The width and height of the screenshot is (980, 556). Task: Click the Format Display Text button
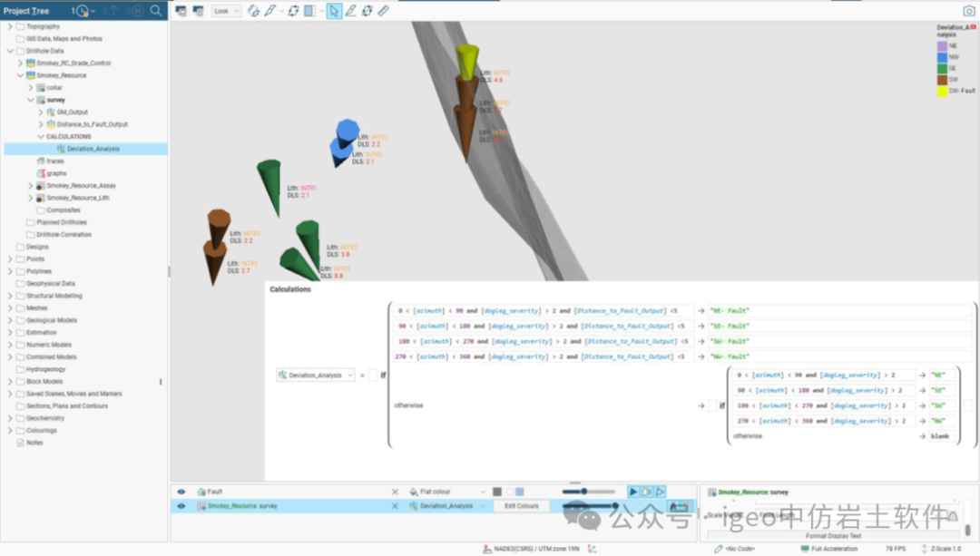tap(832, 536)
